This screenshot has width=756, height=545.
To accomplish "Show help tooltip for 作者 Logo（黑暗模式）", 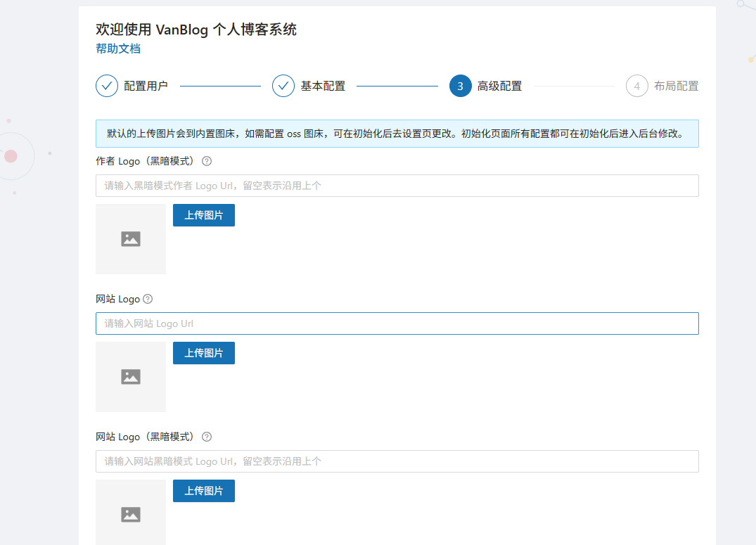I will tap(207, 161).
